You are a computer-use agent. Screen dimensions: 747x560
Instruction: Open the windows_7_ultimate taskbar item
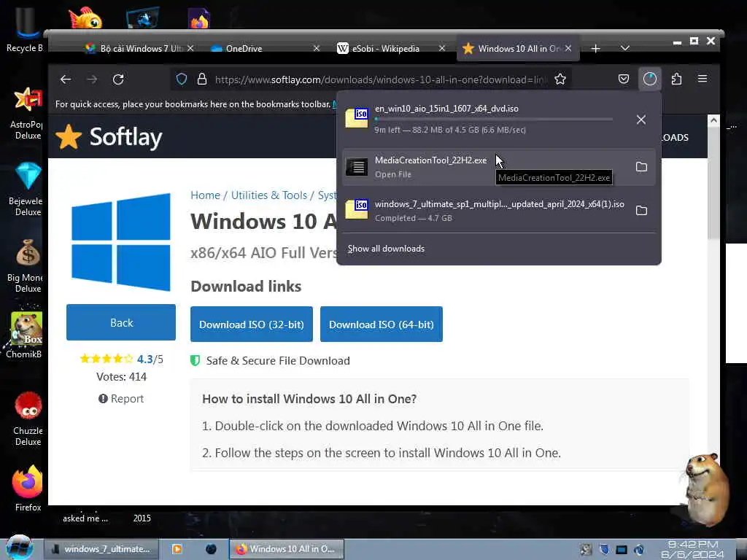pyautogui.click(x=101, y=549)
